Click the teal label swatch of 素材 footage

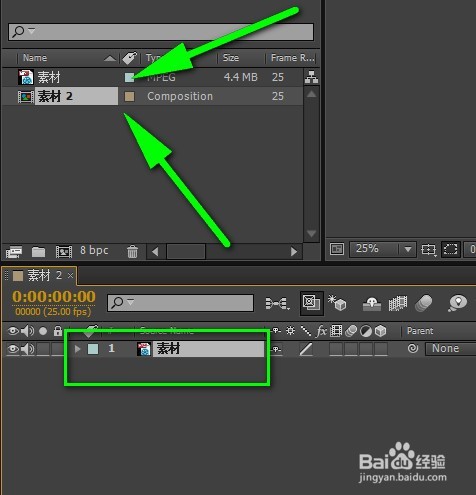coord(129,77)
